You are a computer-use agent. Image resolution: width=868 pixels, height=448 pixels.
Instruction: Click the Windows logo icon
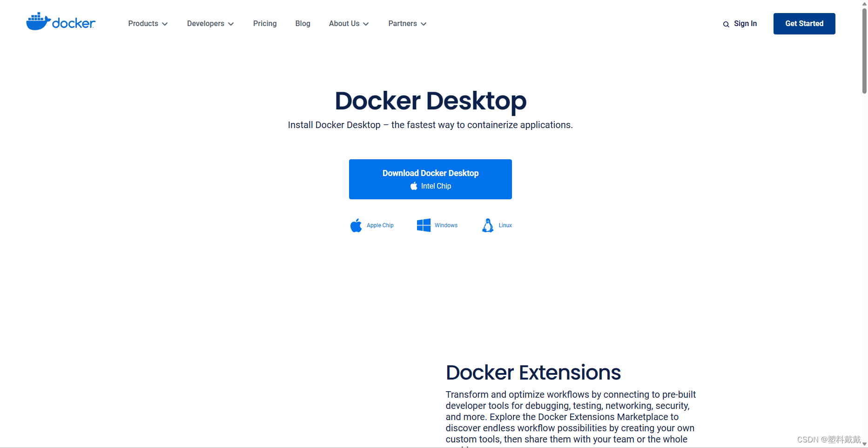click(424, 225)
